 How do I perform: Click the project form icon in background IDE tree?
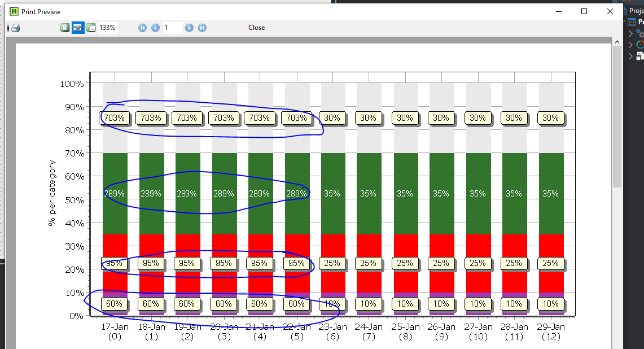[632, 22]
